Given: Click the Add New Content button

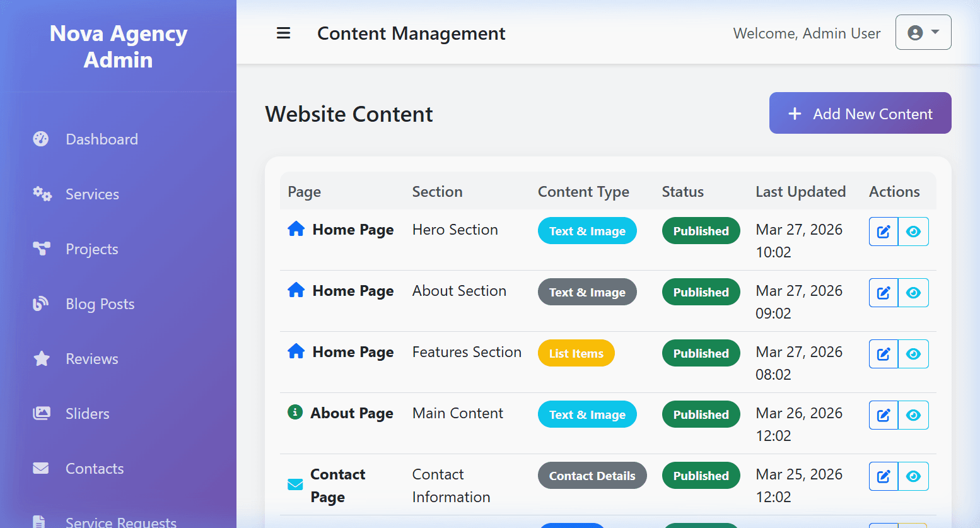Looking at the screenshot, I should tap(860, 113).
